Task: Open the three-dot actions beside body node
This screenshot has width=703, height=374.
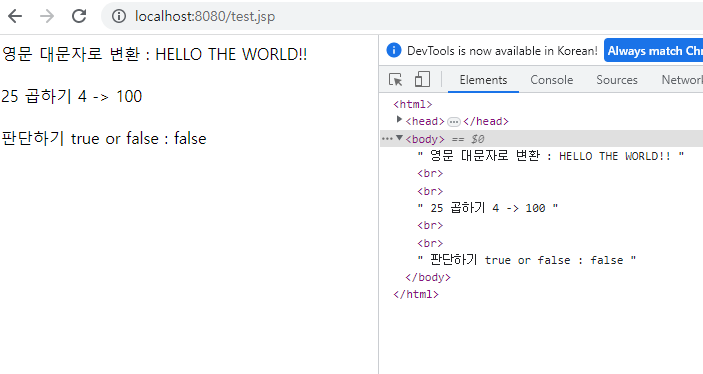Action: coord(386,139)
